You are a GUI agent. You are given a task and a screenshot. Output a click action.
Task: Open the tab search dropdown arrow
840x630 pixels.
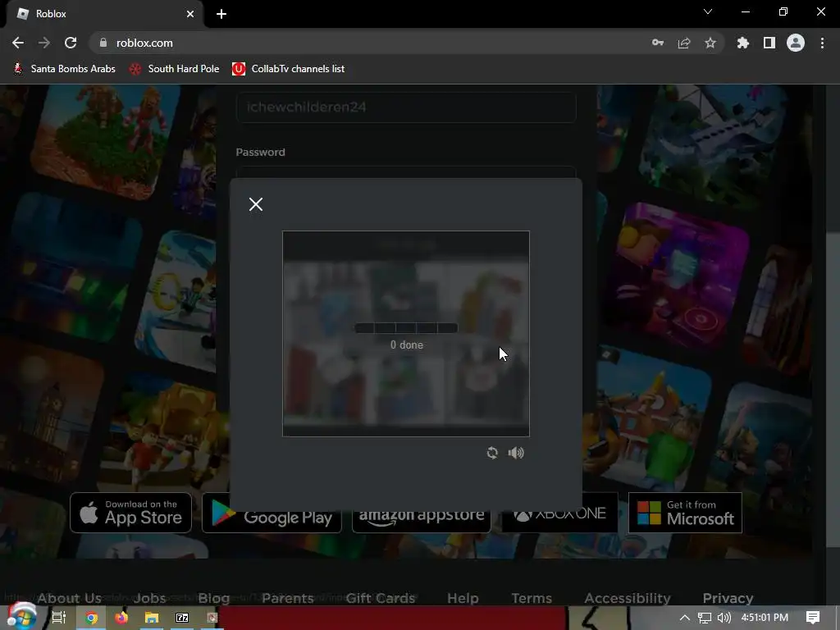pos(708,11)
